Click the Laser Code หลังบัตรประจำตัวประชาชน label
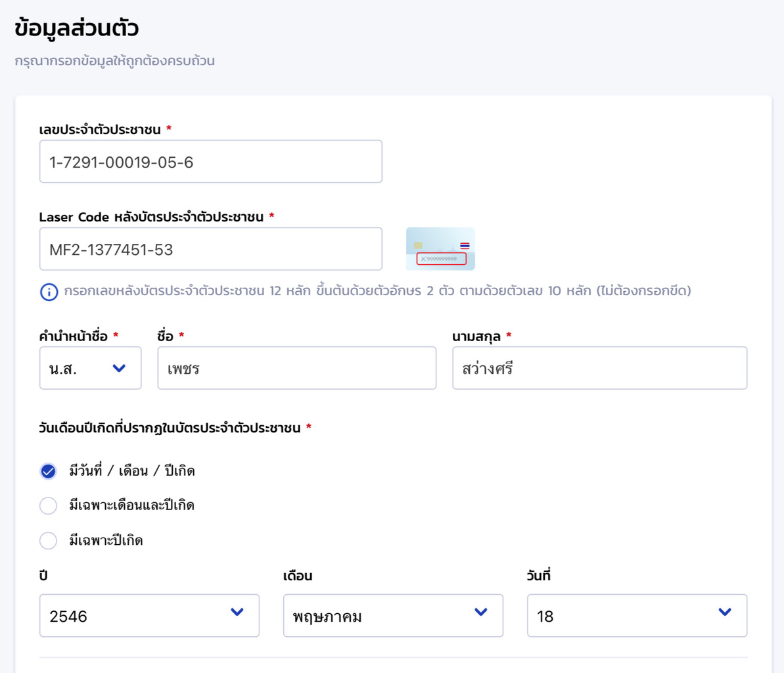This screenshot has width=784, height=673. tap(151, 217)
